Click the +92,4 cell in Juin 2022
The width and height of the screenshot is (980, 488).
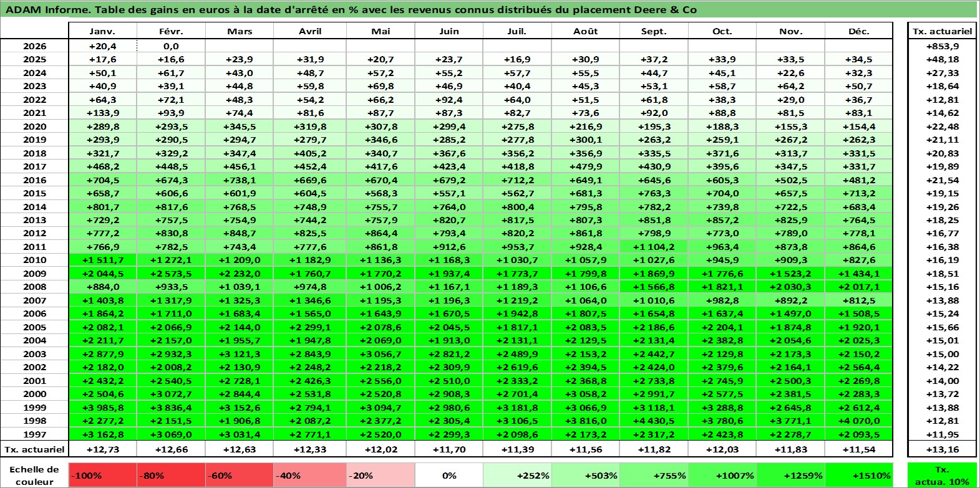pos(449,100)
